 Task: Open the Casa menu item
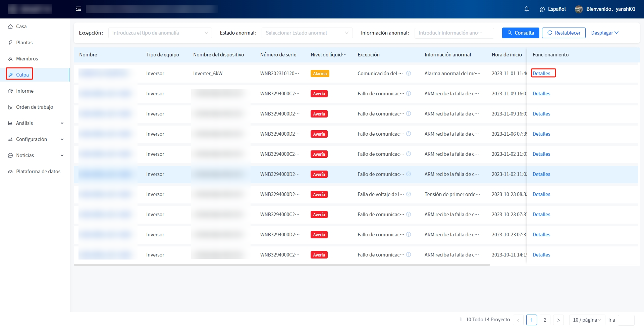[x=35, y=27]
